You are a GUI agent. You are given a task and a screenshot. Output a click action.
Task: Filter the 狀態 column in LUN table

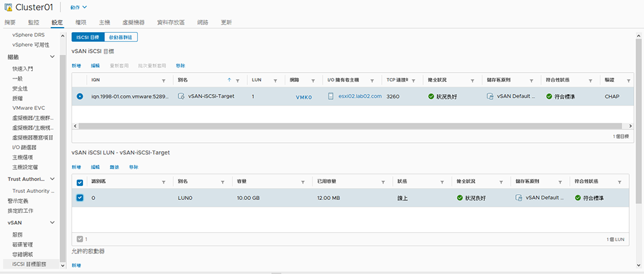point(442,182)
